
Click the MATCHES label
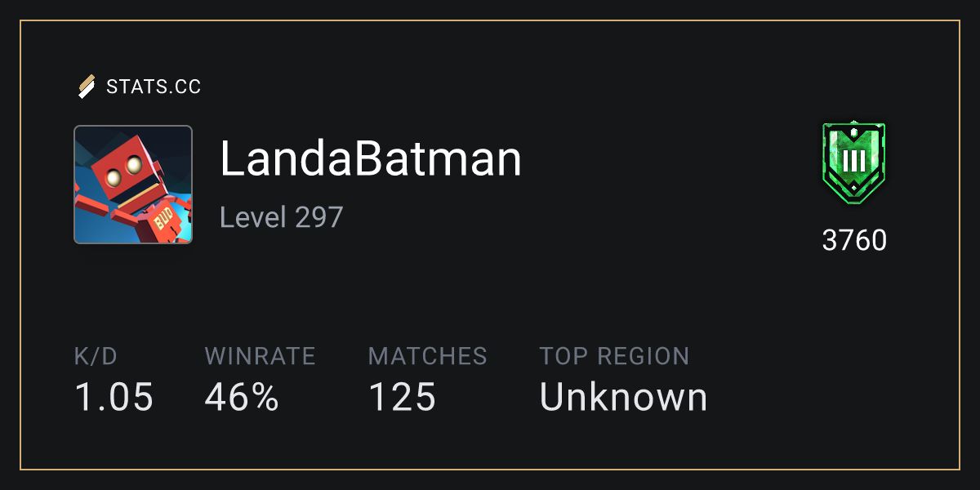click(427, 356)
